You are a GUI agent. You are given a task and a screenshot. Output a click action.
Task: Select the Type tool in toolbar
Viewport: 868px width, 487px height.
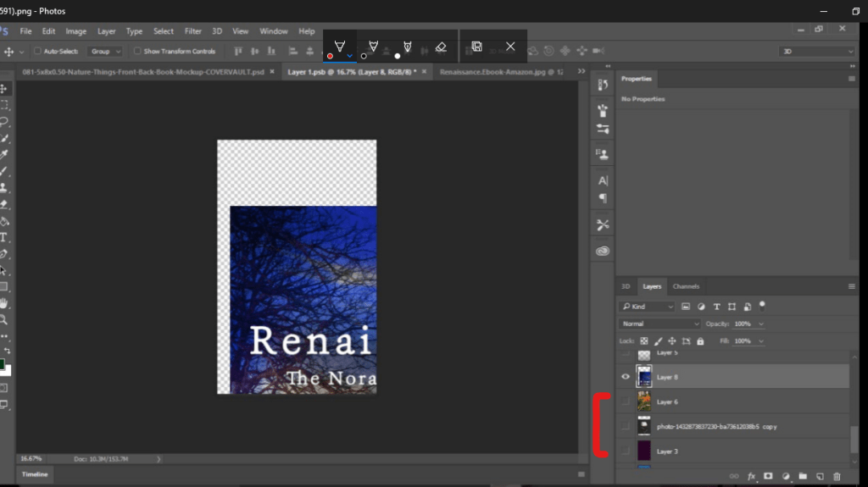(x=4, y=237)
